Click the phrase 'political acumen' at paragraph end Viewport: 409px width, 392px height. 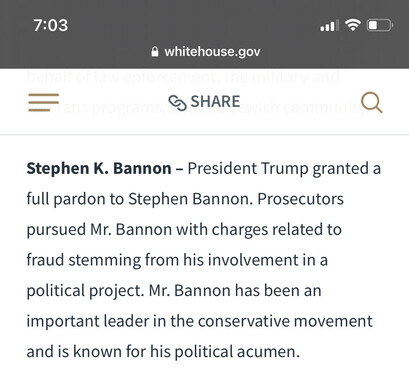tap(237, 352)
